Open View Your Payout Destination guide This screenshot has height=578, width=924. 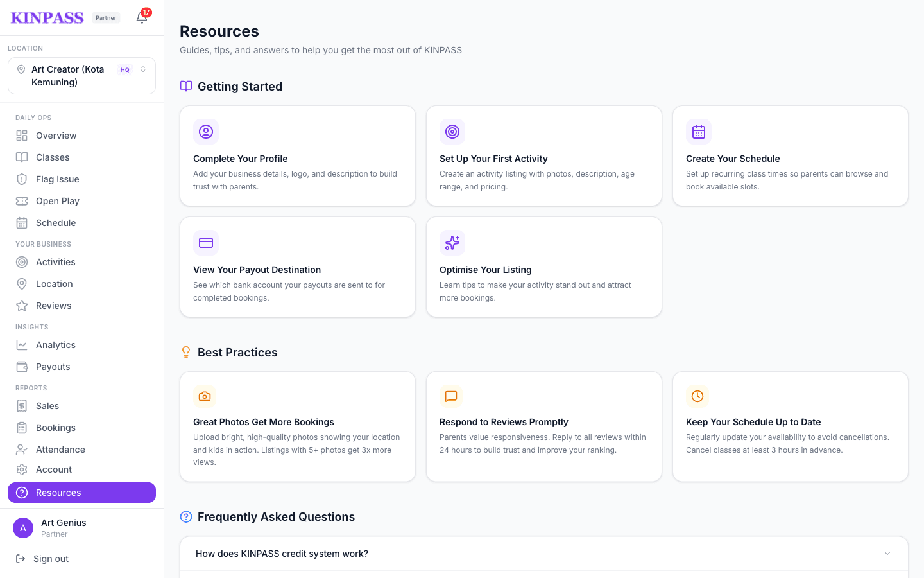[298, 267]
